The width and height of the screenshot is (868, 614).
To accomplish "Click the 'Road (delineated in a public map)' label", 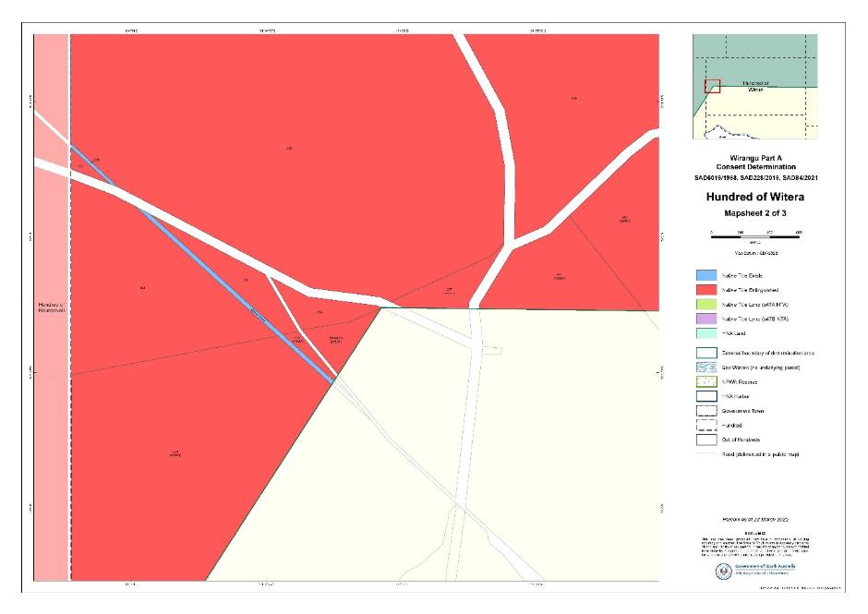I will (761, 454).
